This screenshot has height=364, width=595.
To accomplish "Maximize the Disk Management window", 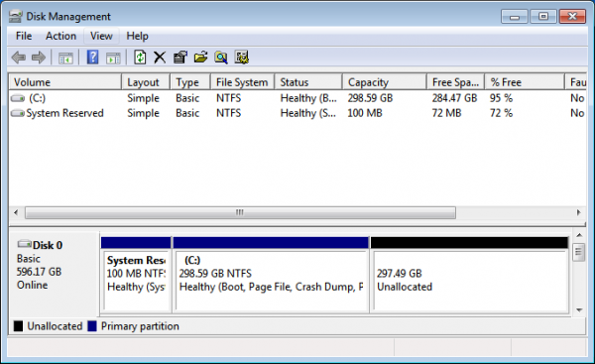I will point(543,17).
